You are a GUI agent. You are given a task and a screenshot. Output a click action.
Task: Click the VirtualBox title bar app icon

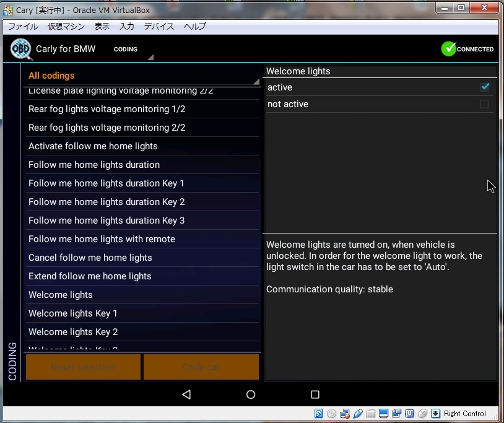pos(8,11)
